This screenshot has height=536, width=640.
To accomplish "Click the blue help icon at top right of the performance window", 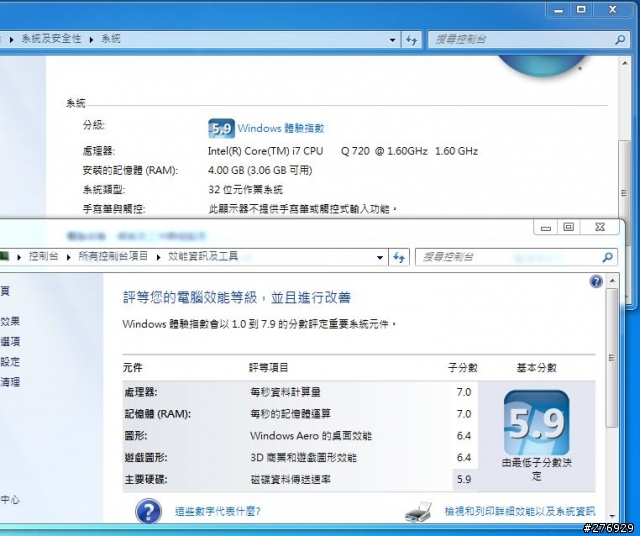I will tap(596, 281).
